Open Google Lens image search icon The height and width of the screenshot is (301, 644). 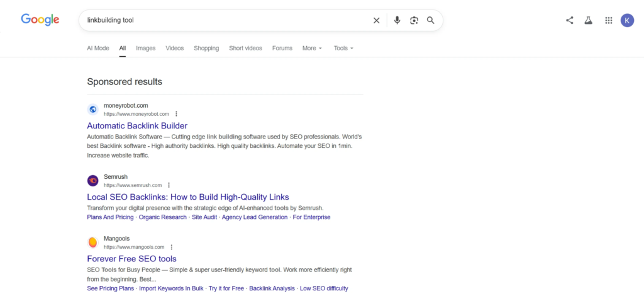pos(414,20)
